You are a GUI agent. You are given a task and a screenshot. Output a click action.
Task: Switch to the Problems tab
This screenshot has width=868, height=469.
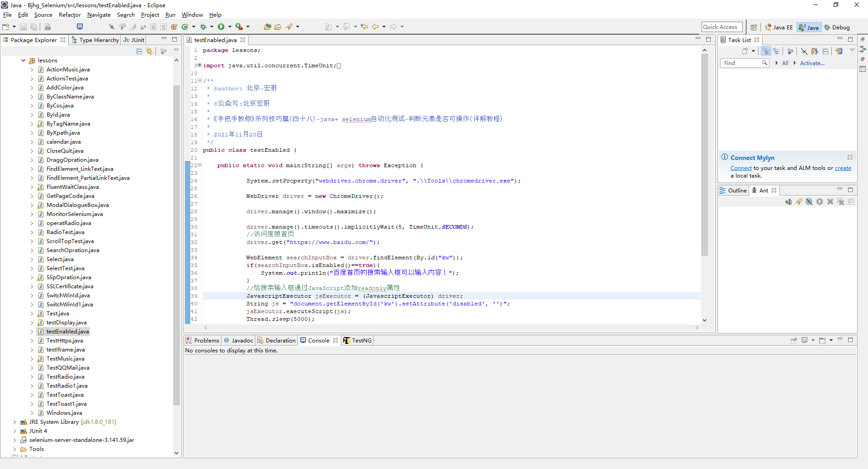pos(203,341)
